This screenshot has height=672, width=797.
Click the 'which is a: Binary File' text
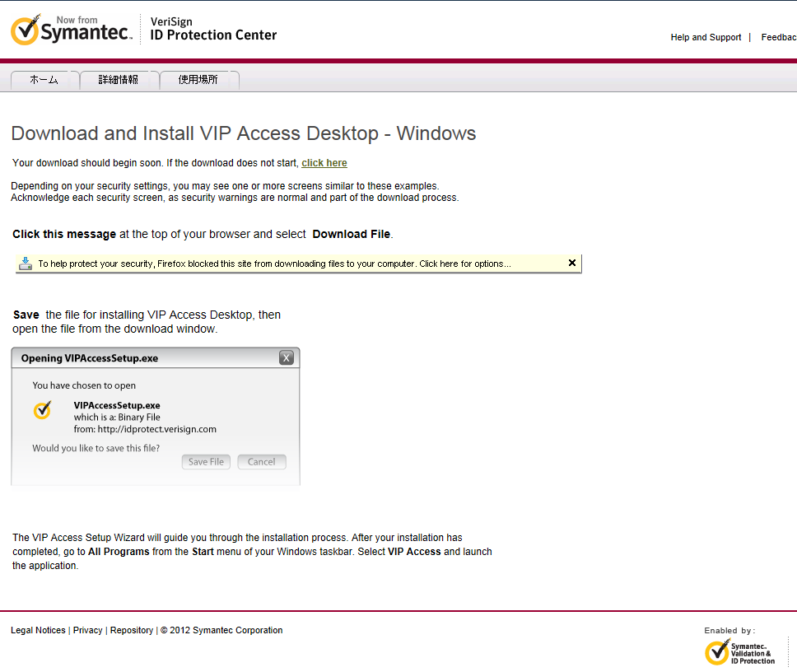[117, 417]
